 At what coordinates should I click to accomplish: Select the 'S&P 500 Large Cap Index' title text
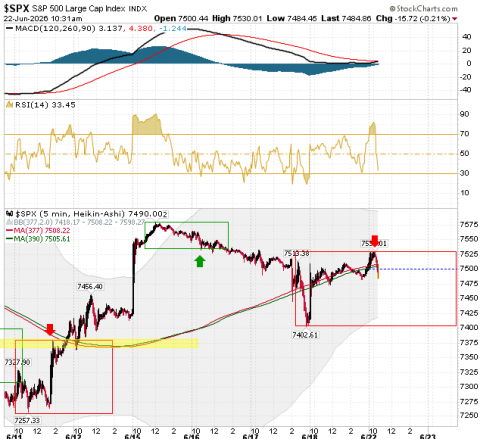click(x=79, y=8)
